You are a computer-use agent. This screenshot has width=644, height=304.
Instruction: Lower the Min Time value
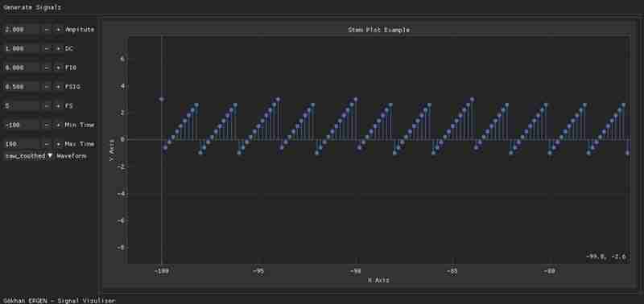pos(47,125)
